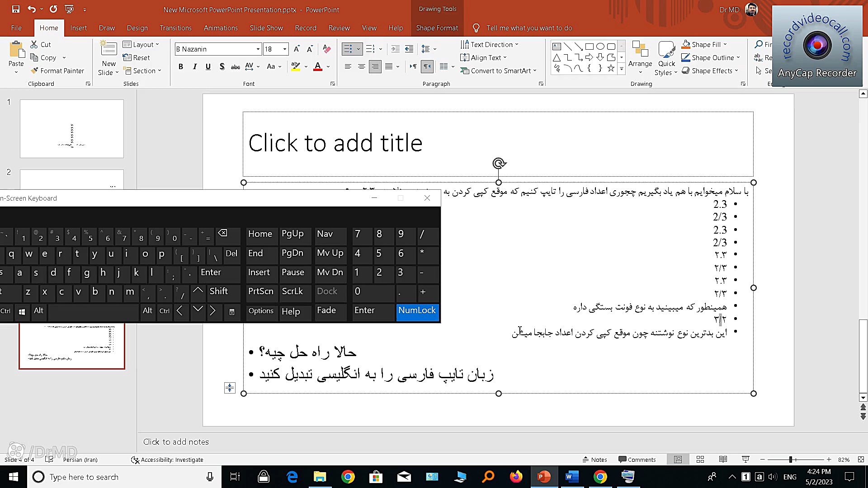Click the Text Shadow icon
The height and width of the screenshot is (488, 868).
point(222,67)
